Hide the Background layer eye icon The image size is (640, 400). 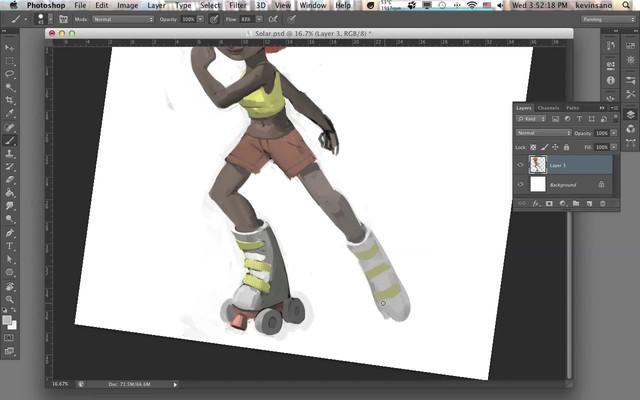point(520,184)
